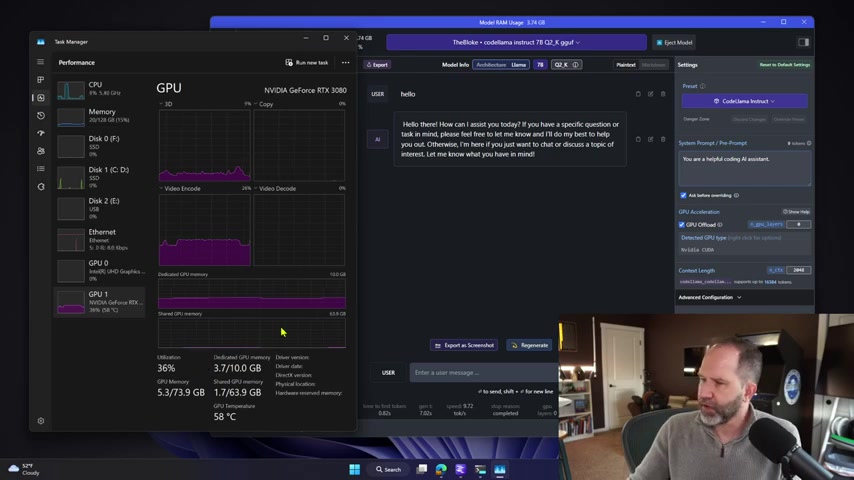Click the tokens info icon beside System Prompt
The width and height of the screenshot is (854, 480).
coord(809,143)
